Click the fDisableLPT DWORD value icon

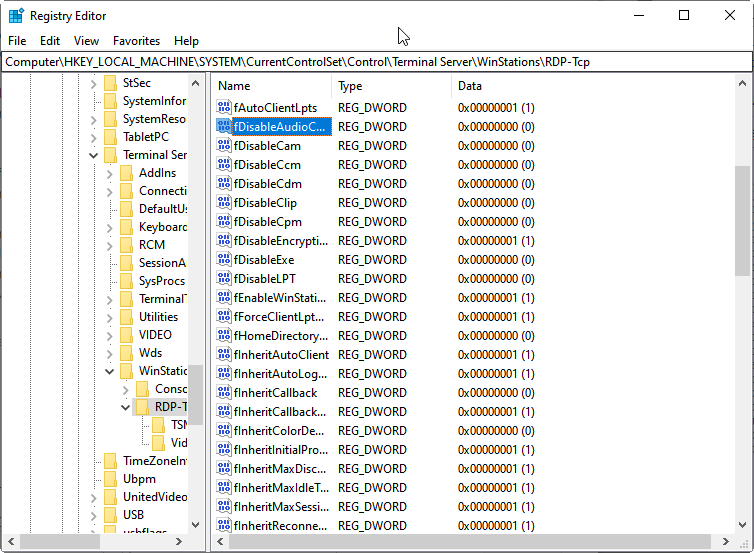coord(224,278)
